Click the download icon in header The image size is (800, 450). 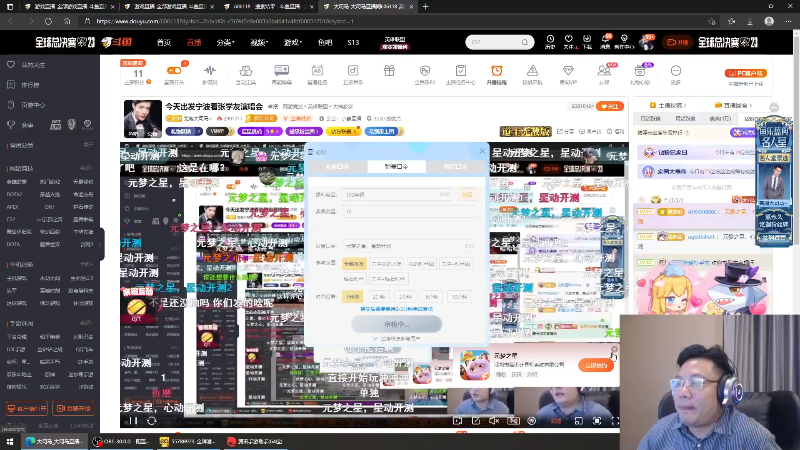click(587, 39)
